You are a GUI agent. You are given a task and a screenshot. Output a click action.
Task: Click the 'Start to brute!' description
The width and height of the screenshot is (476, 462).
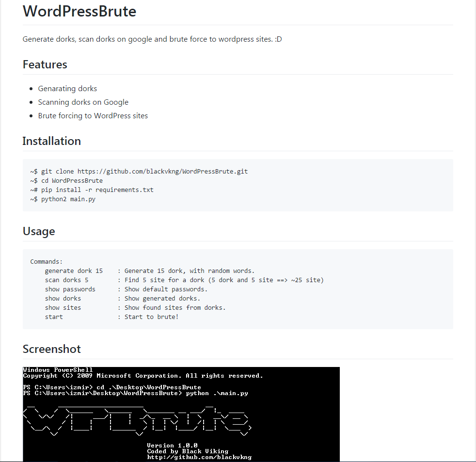152,317
